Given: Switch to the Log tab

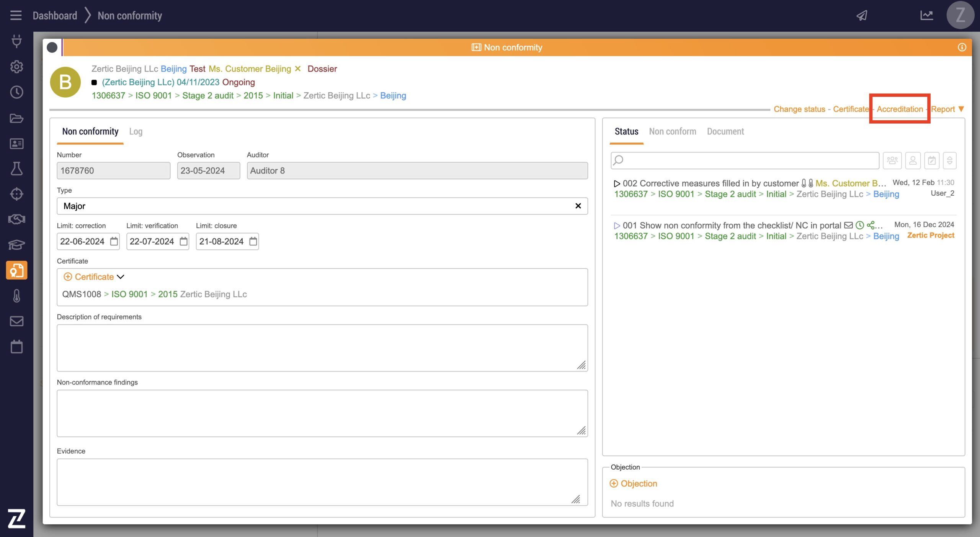Looking at the screenshot, I should (136, 131).
